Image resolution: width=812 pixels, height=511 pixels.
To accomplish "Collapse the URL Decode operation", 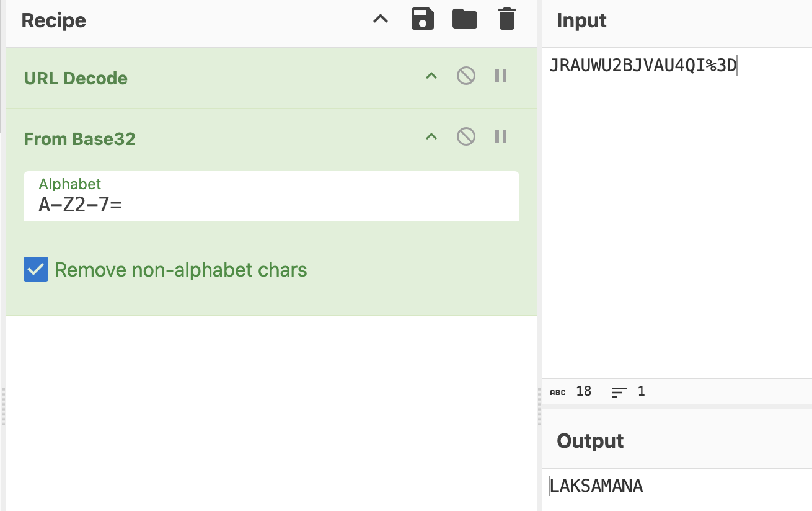I will click(431, 76).
